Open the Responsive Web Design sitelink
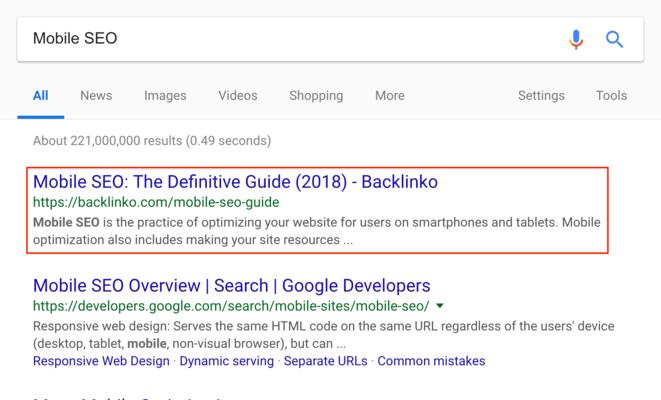Viewport: 661px width, 400px height. click(101, 361)
